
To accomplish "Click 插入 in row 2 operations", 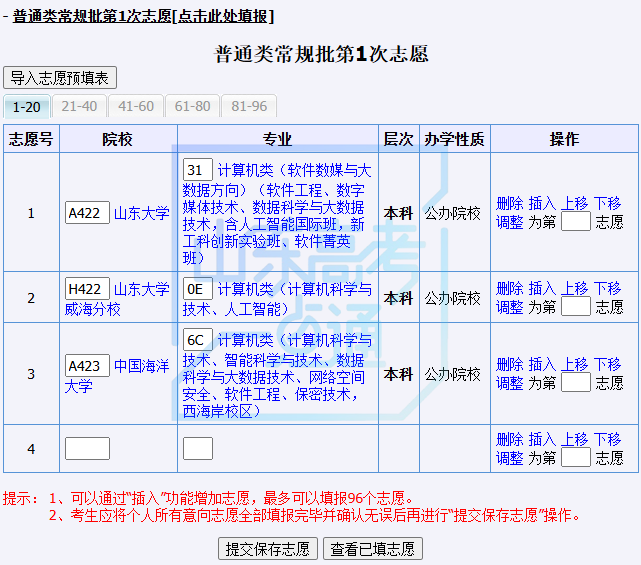I will 542,288.
